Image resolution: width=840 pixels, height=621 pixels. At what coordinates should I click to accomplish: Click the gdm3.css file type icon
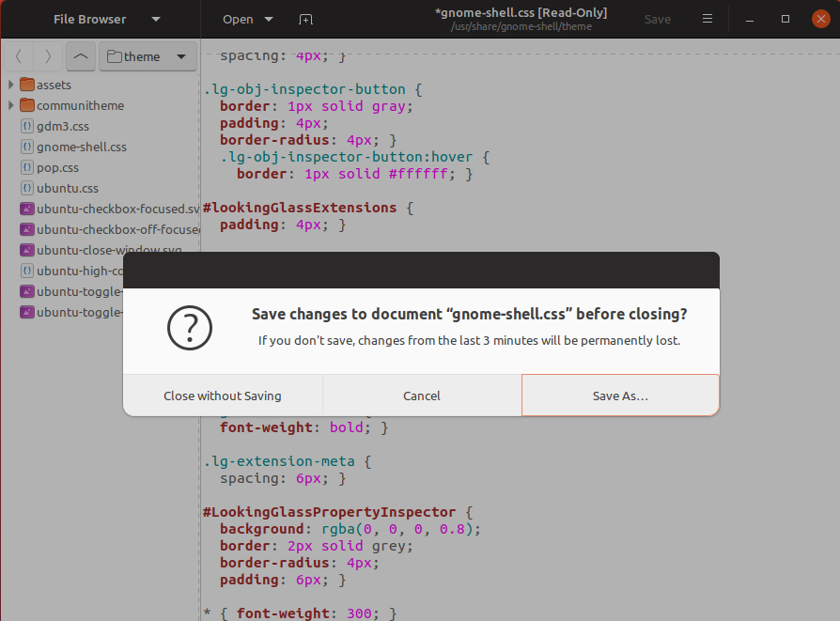[x=27, y=127]
